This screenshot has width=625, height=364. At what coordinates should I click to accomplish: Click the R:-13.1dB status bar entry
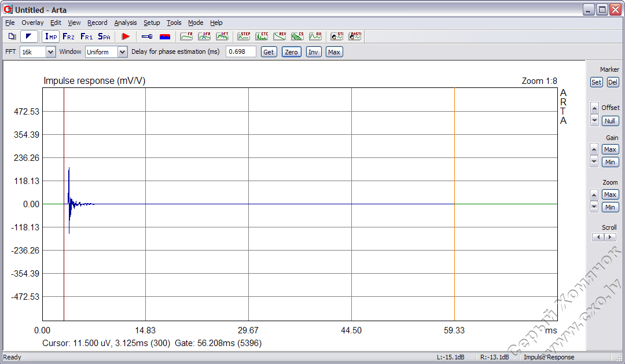pyautogui.click(x=494, y=357)
